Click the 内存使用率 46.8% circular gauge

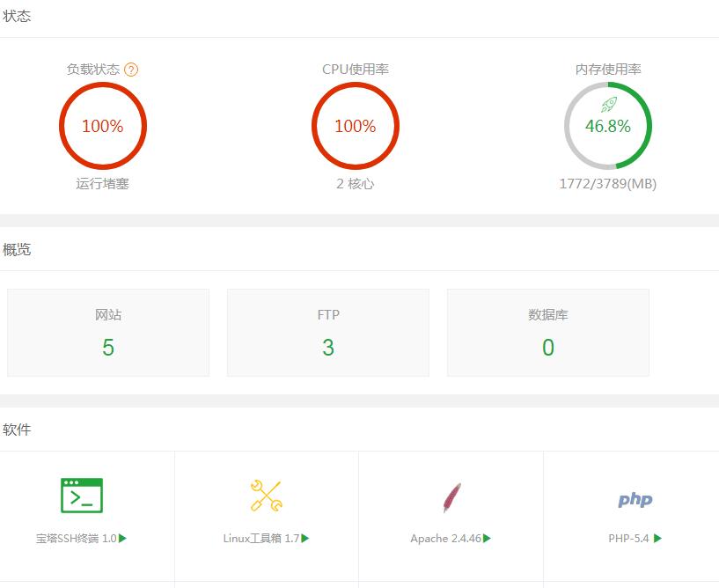point(608,126)
